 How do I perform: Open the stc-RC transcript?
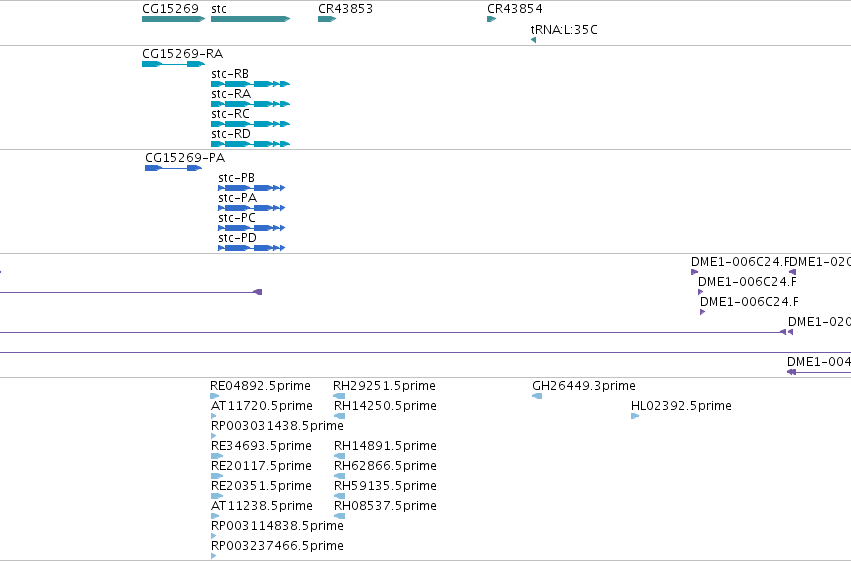click(x=251, y=124)
